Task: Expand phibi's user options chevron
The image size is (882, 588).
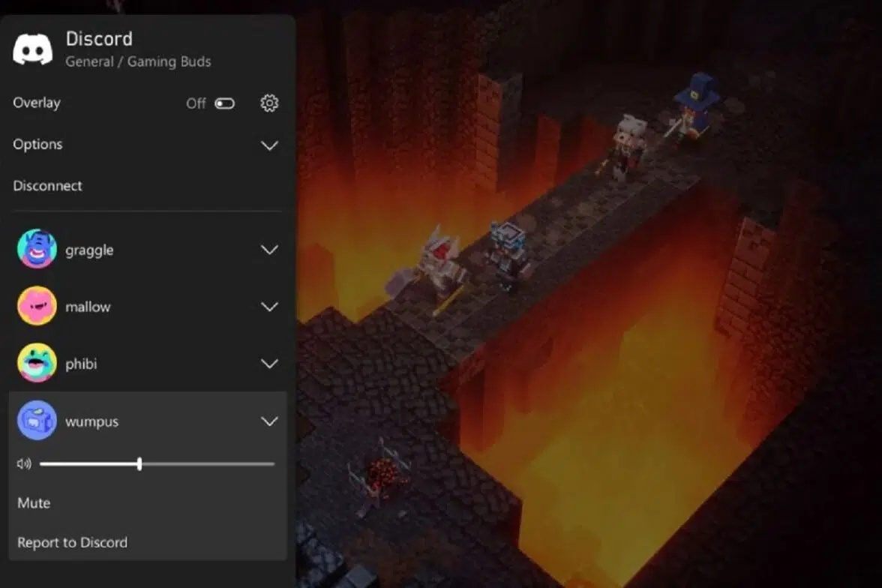Action: (269, 364)
